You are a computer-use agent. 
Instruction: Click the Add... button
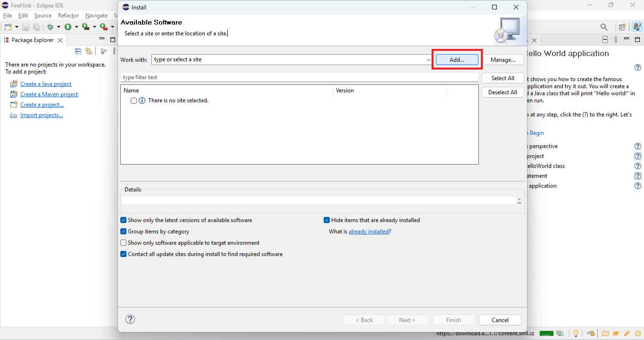click(x=457, y=60)
